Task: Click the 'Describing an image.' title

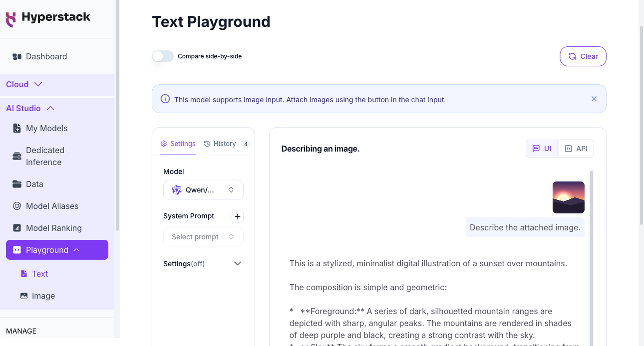Action: coord(320,149)
